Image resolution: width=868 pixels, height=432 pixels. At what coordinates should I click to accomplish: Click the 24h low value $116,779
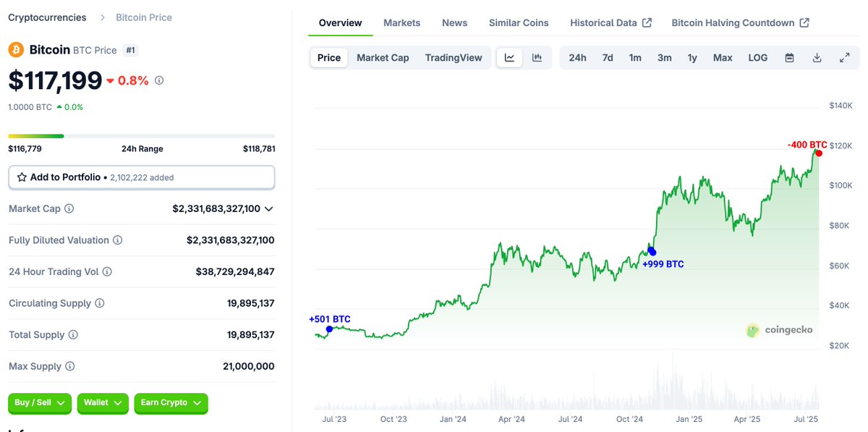25,149
